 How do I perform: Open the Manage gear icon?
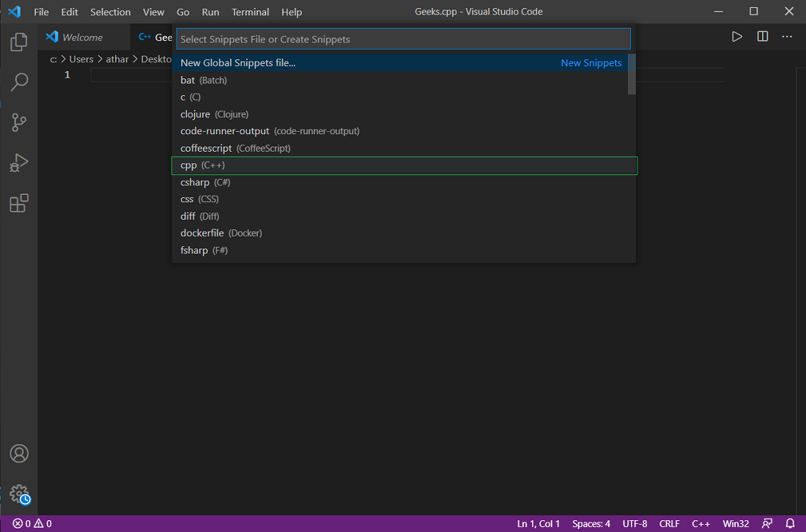[19, 494]
